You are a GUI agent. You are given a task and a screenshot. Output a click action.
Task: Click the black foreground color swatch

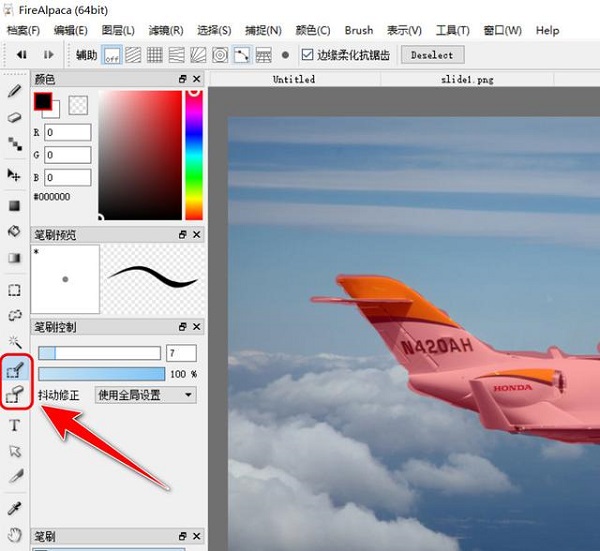[x=42, y=101]
